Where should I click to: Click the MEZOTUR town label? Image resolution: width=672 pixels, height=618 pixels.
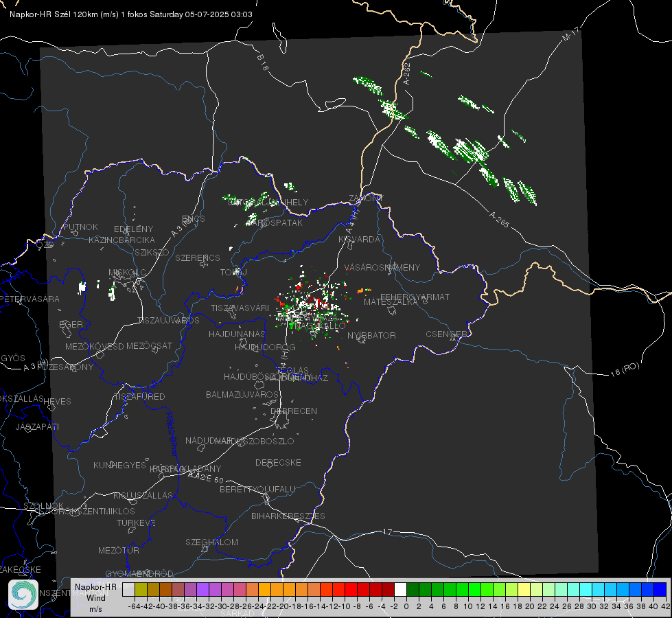(119, 550)
